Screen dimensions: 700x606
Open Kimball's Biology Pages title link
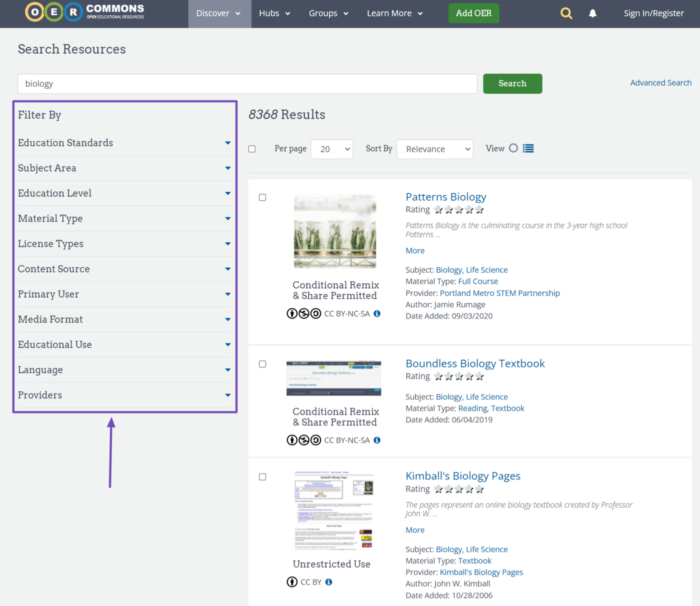pos(463,476)
